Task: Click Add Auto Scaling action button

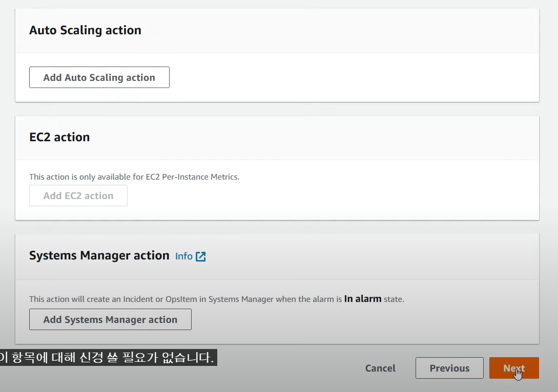Action: pos(99,77)
